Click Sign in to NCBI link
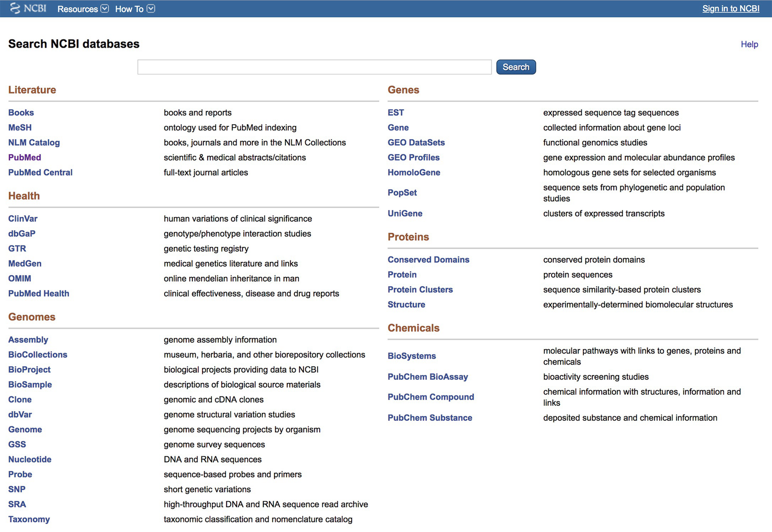 click(x=730, y=9)
